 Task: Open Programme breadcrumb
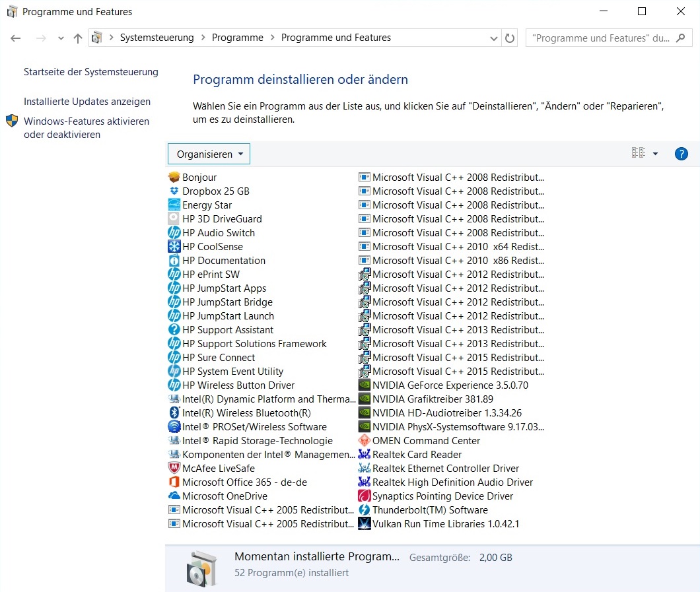[x=238, y=38]
